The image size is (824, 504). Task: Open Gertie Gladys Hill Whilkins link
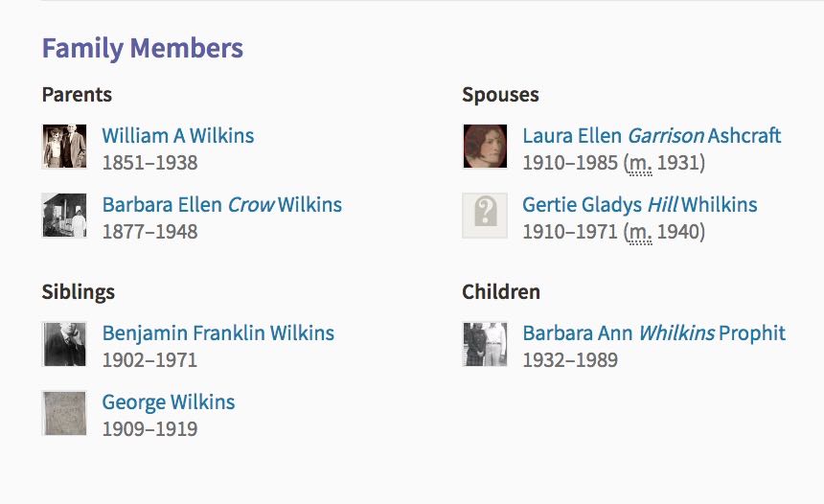coord(639,204)
